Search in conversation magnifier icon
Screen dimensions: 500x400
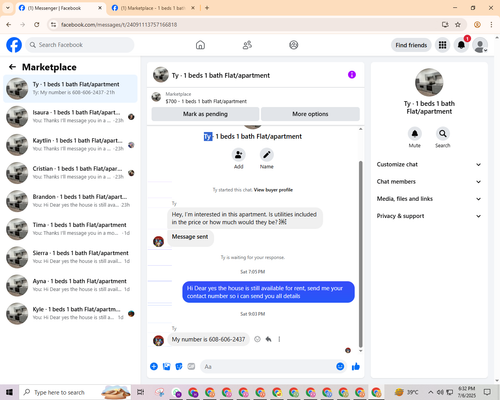[443, 134]
